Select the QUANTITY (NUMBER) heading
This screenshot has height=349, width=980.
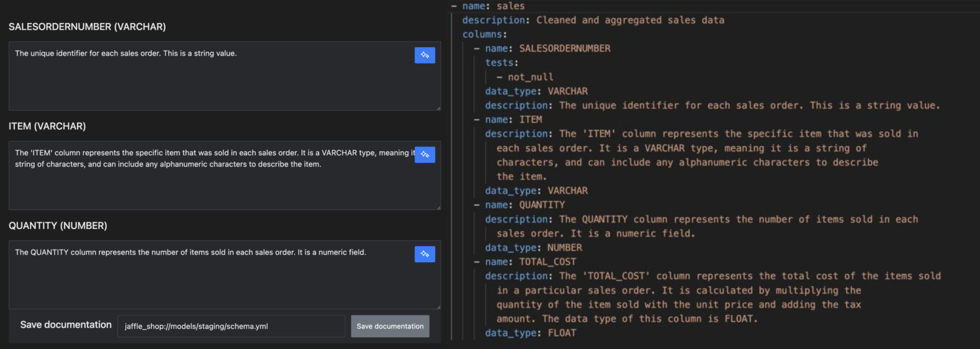point(58,225)
